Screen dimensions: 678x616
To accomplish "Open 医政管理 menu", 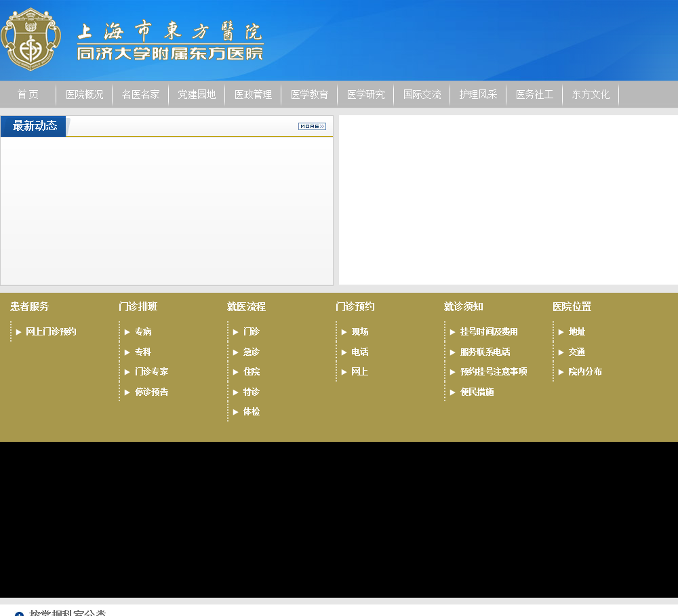I will (253, 94).
